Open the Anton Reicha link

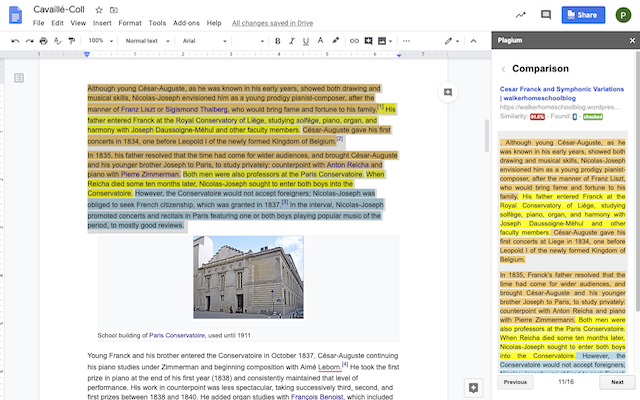pyautogui.click(x=347, y=164)
